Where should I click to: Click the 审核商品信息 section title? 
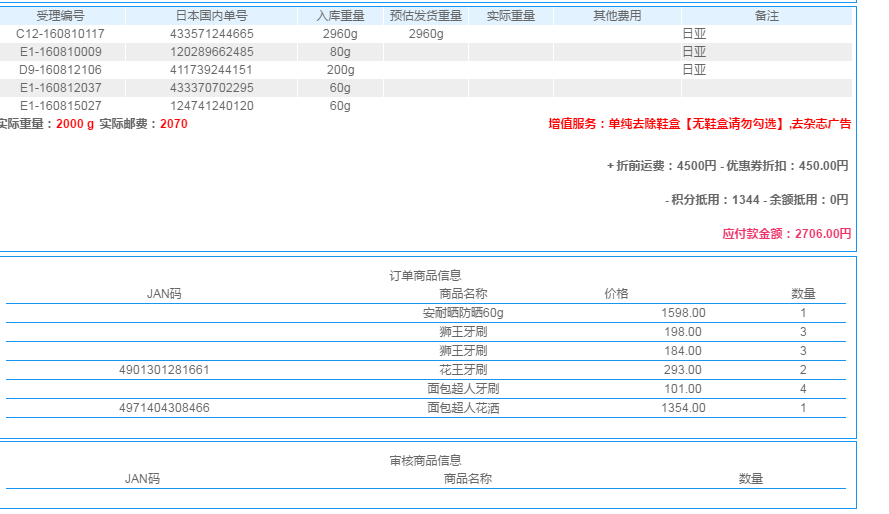[425, 460]
